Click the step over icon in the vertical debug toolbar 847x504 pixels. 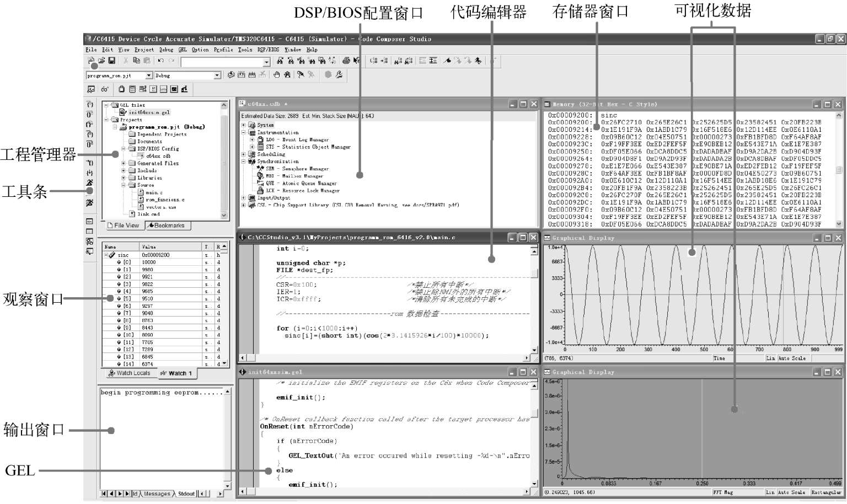(89, 114)
